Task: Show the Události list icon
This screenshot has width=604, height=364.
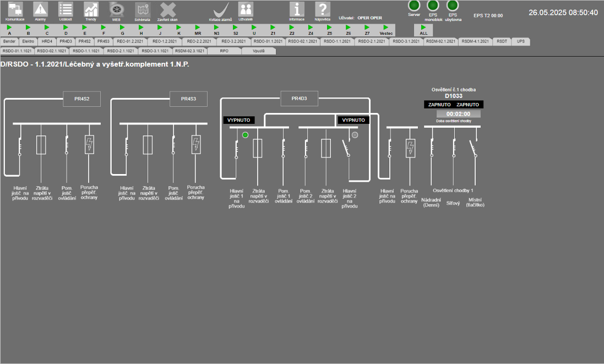Action: click(x=66, y=9)
